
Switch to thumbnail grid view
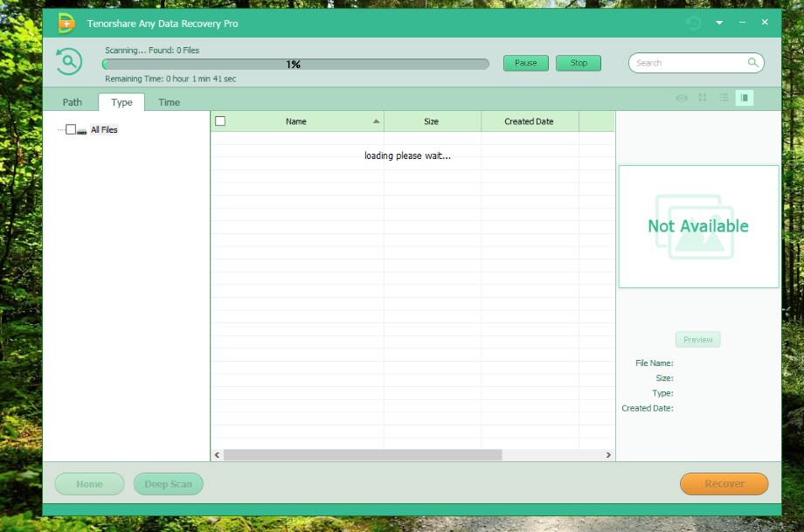coord(702,98)
